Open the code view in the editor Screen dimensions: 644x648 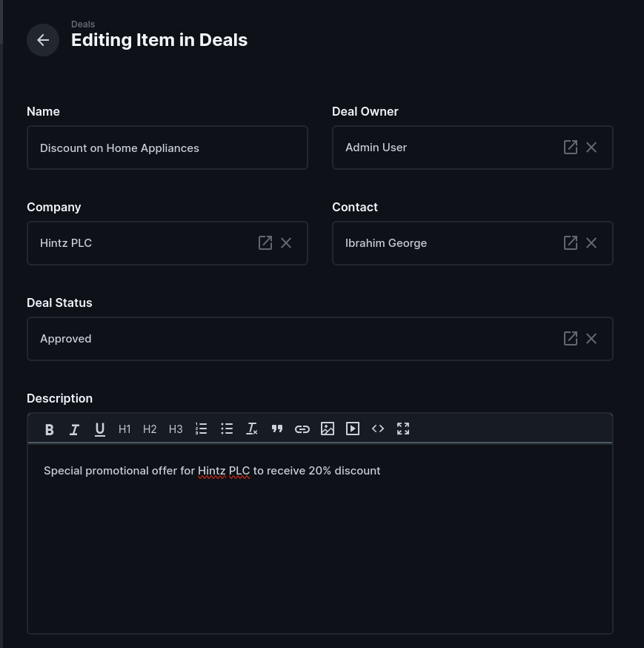[x=377, y=429]
